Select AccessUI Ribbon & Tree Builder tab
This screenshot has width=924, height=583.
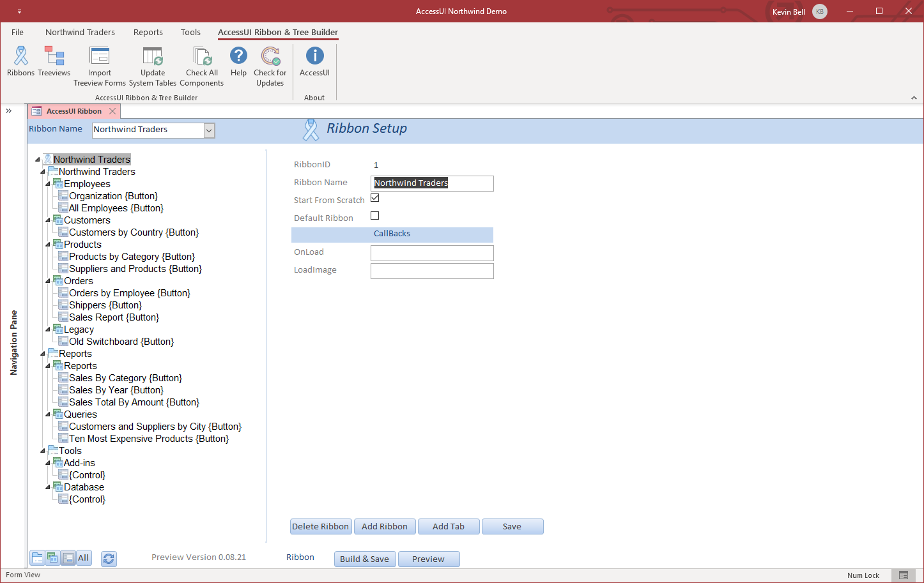278,33
